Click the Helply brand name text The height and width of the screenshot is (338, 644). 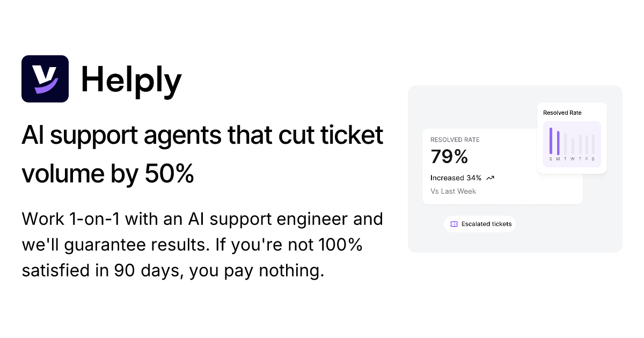tap(131, 80)
